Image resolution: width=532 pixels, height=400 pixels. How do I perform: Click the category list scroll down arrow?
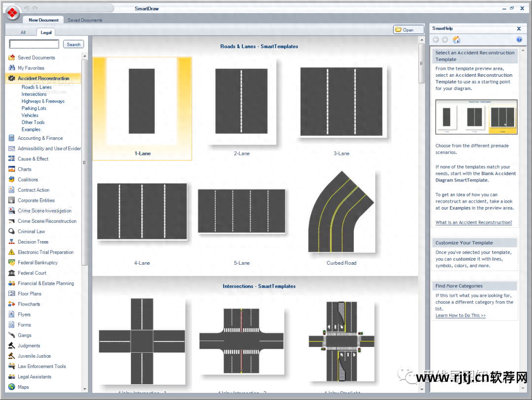[85, 389]
